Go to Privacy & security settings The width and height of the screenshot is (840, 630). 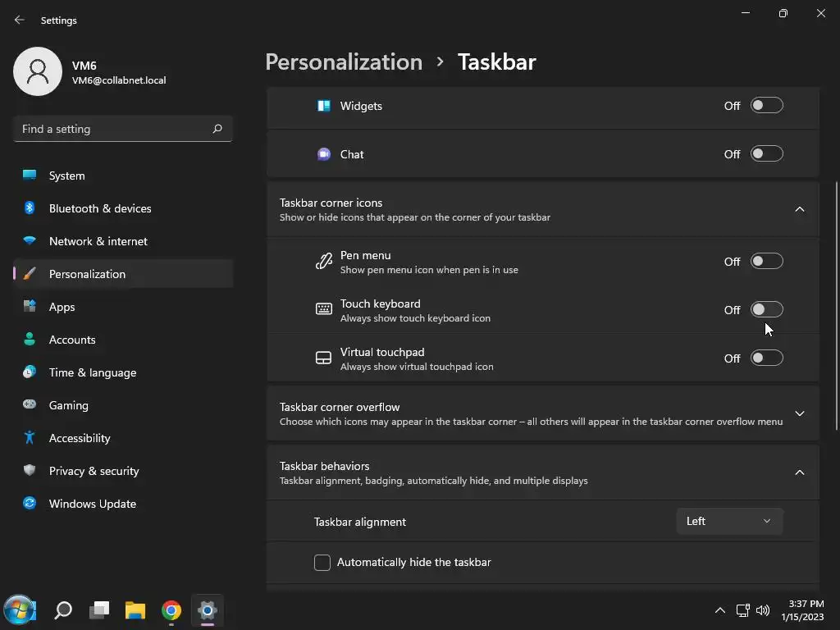tap(123, 471)
